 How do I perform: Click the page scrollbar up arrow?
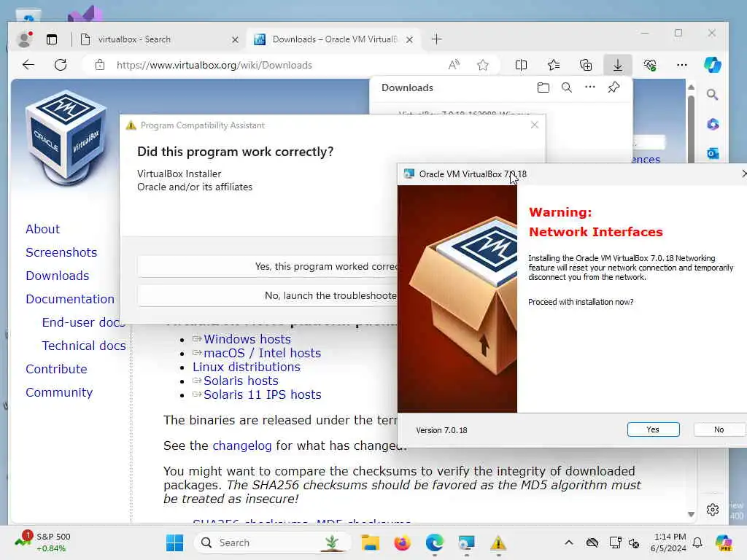[691, 87]
